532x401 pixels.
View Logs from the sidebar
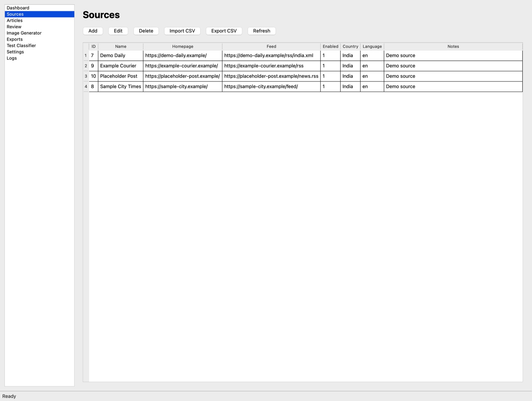tap(39, 58)
